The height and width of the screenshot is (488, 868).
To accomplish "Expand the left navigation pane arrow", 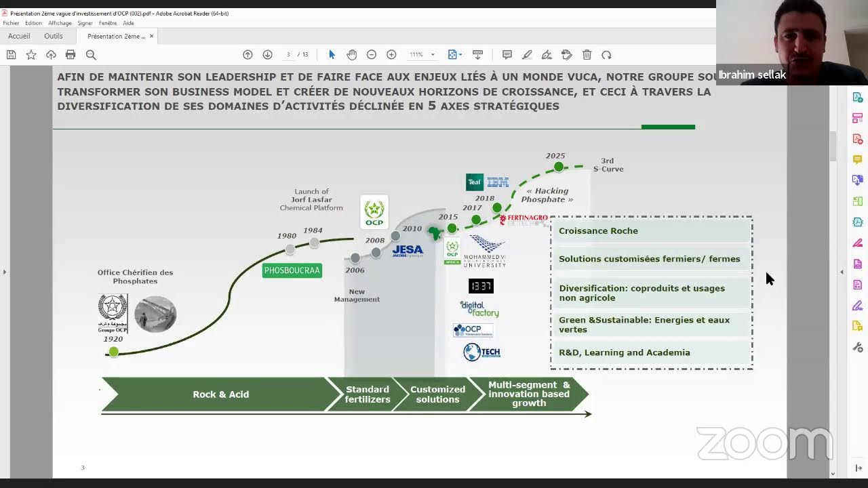I will click(x=4, y=272).
